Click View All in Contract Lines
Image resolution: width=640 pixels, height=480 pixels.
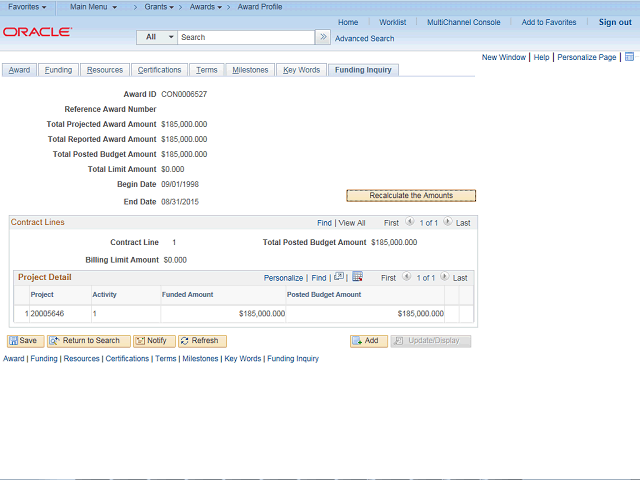[352, 223]
